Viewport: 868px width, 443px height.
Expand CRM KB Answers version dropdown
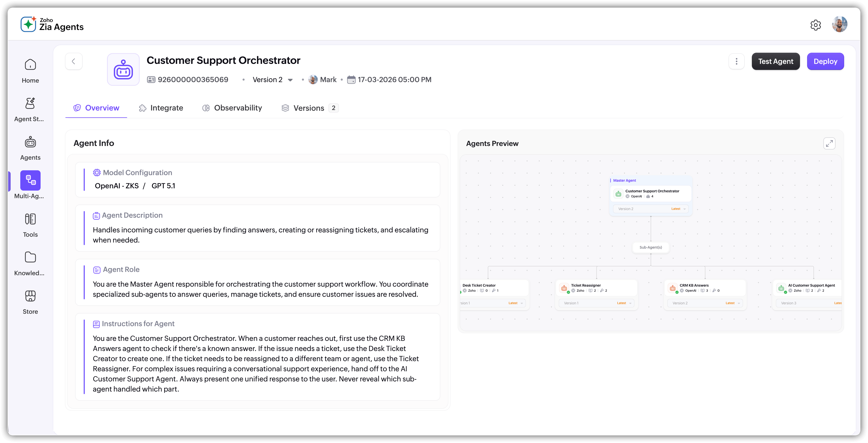(x=739, y=303)
